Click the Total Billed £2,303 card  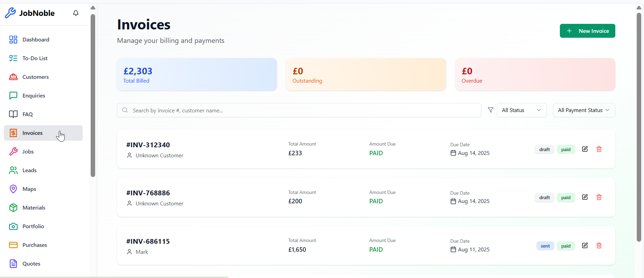coord(197,74)
